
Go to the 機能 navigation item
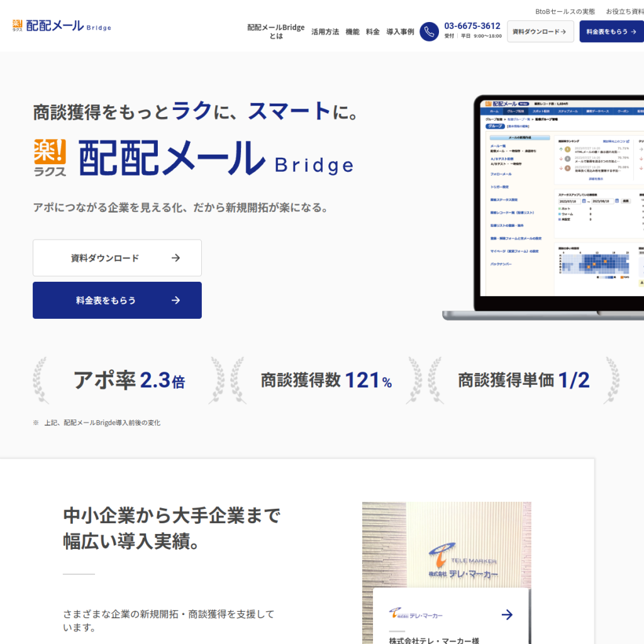(x=352, y=31)
